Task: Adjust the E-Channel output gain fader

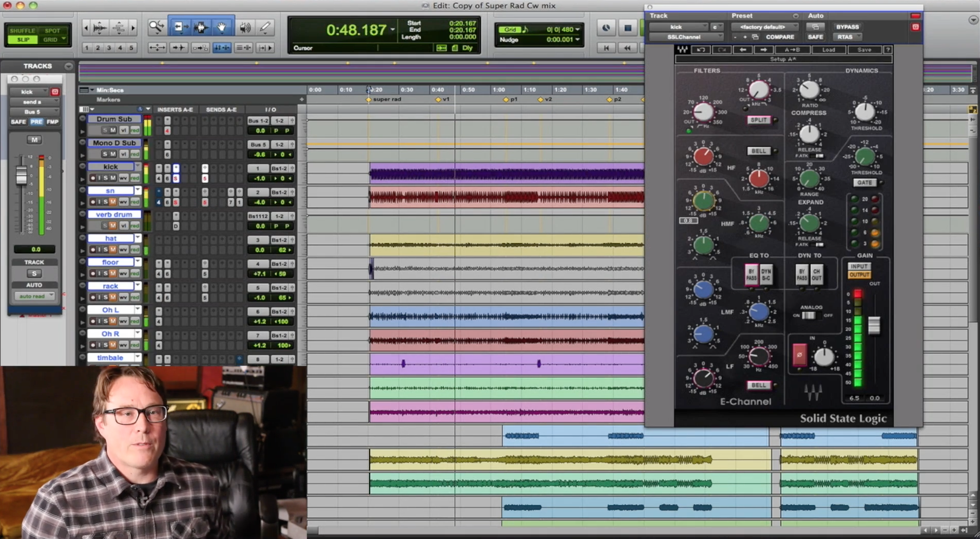Action: tap(874, 325)
